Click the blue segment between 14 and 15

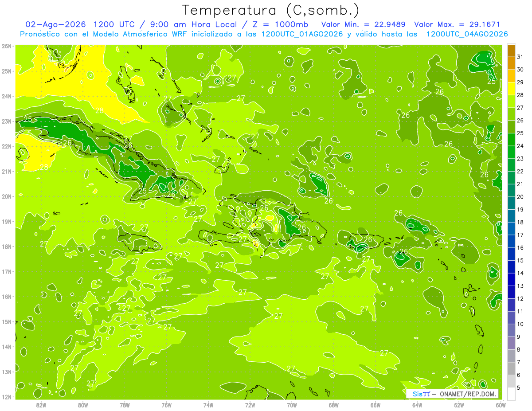click(511, 266)
